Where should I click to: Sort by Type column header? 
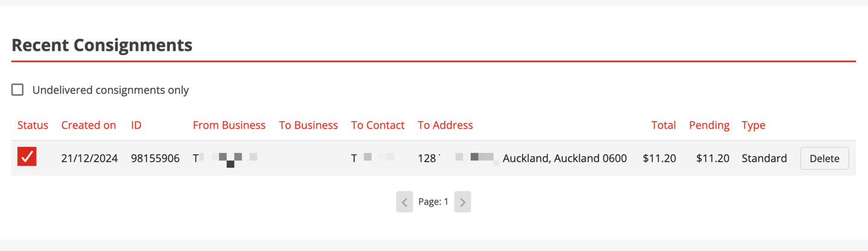tap(753, 125)
